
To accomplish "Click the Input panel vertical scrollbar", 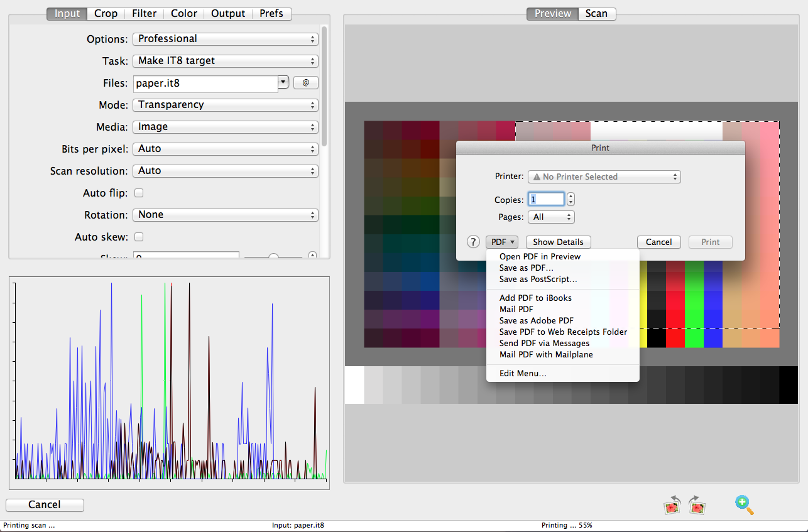I will click(324, 85).
